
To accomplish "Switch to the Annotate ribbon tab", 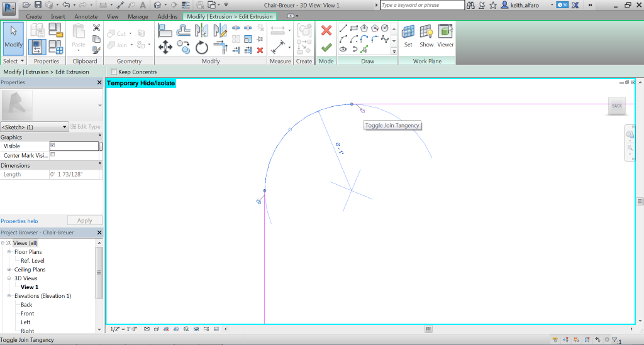I will point(86,16).
